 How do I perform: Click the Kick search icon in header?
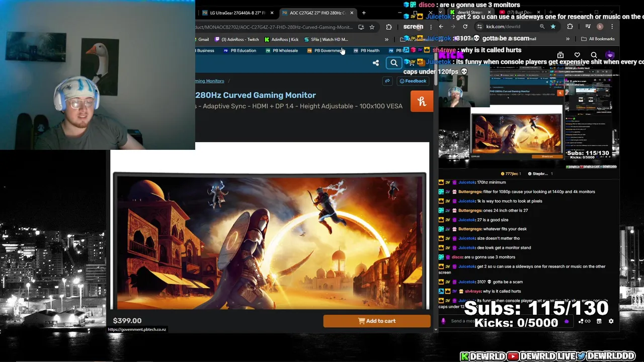point(594,55)
